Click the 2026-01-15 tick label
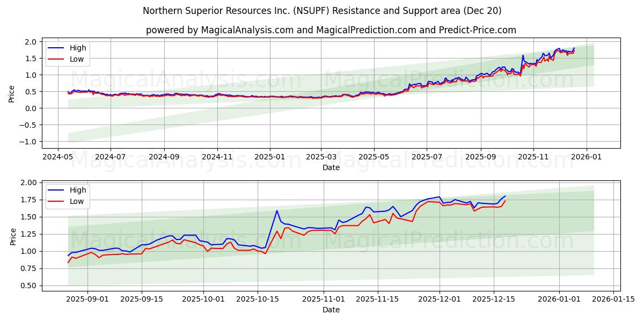The image size is (644, 322). (x=613, y=300)
